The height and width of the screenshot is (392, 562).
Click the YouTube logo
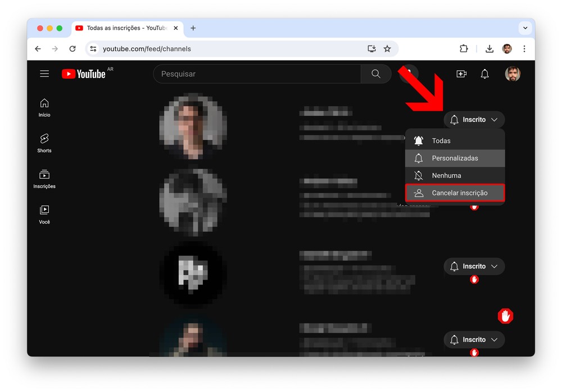point(84,74)
